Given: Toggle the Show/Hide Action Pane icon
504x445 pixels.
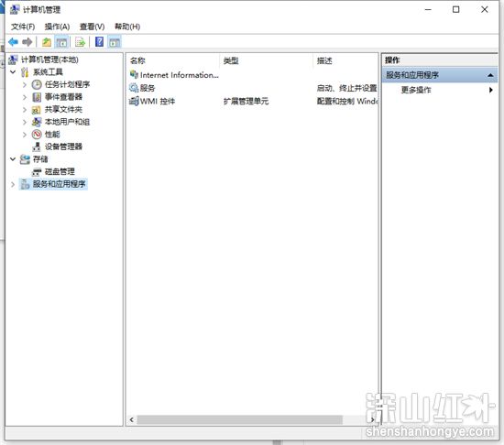Looking at the screenshot, I should pyautogui.click(x=115, y=42).
